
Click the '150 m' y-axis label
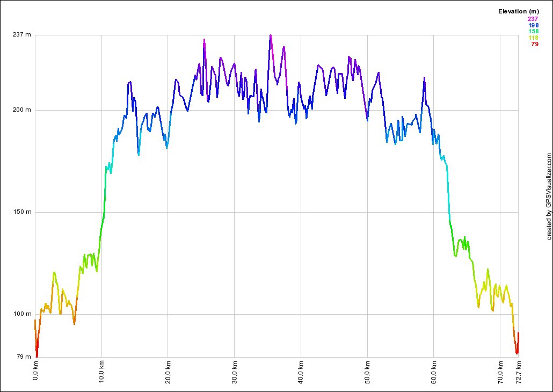[22, 212]
